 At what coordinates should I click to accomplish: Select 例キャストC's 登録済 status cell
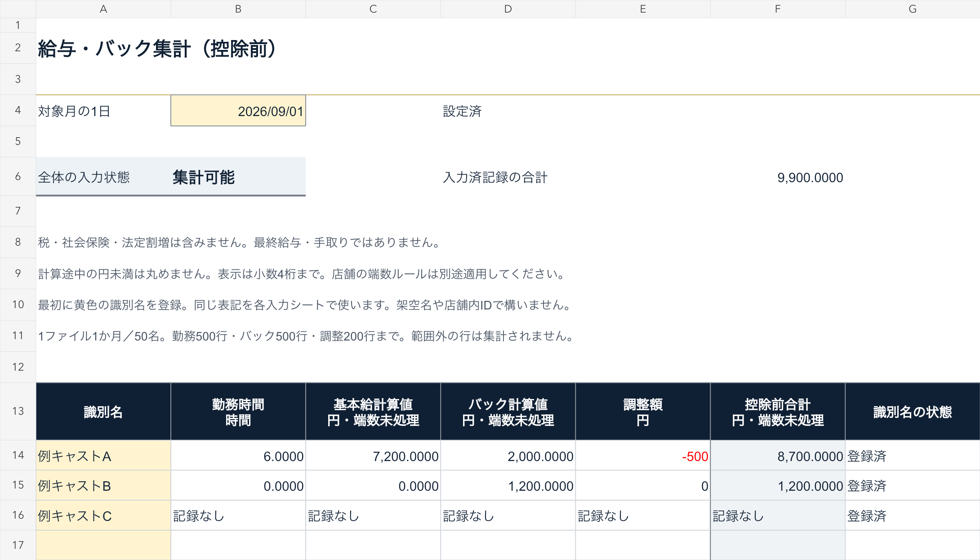tap(913, 515)
